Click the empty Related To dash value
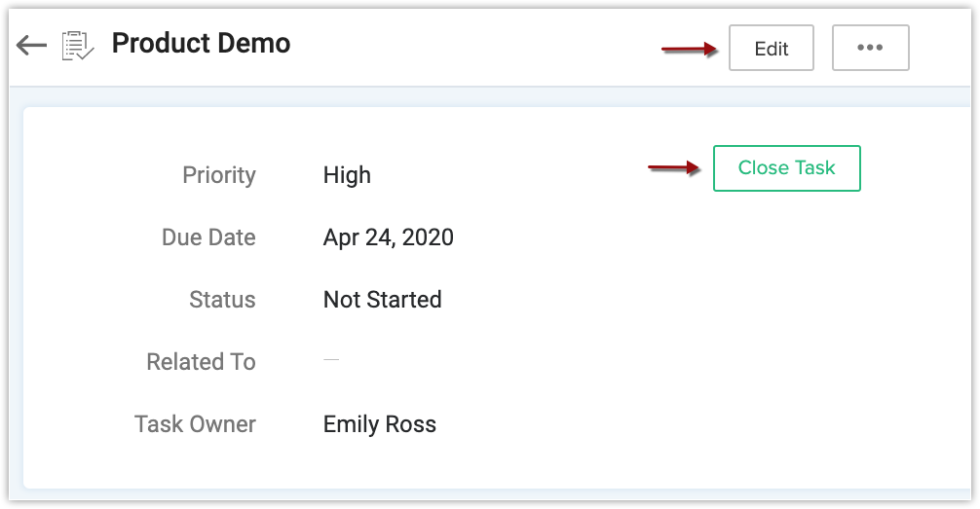 [x=331, y=360]
